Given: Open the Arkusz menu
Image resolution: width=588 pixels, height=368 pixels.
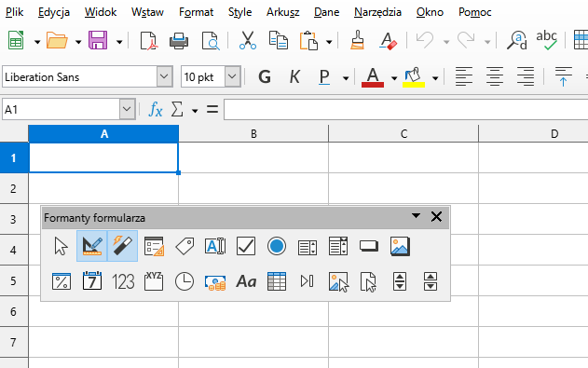Looking at the screenshot, I should click(283, 12).
